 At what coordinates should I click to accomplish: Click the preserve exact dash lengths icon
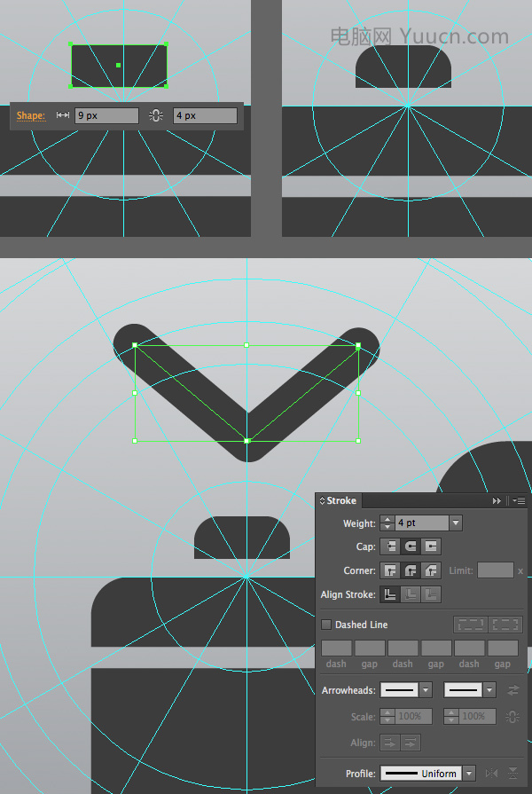[471, 625]
